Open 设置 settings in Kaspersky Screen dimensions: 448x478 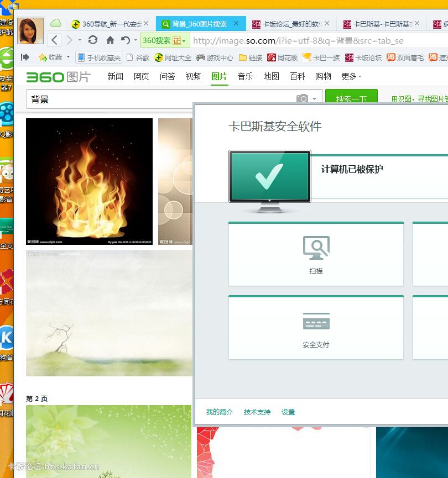click(x=288, y=412)
